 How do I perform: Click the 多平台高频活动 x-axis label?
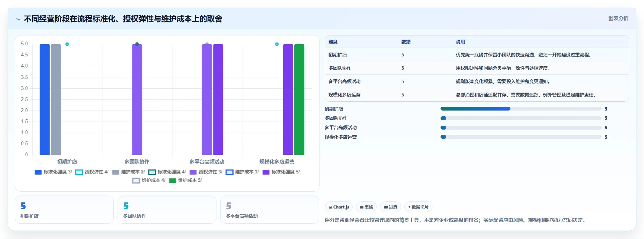tap(207, 162)
